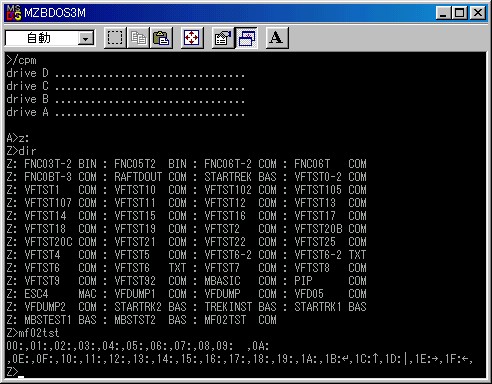Toggle the Background windows icon
The image size is (492, 384).
pyautogui.click(x=246, y=38)
